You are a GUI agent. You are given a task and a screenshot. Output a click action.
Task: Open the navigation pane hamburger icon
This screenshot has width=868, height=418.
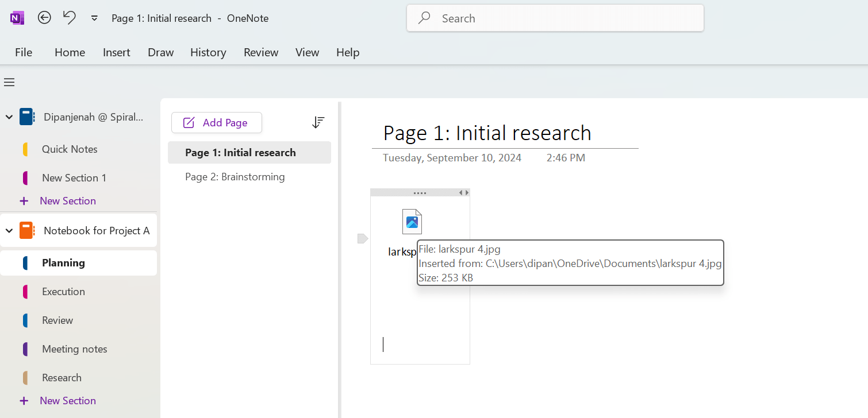coord(9,82)
